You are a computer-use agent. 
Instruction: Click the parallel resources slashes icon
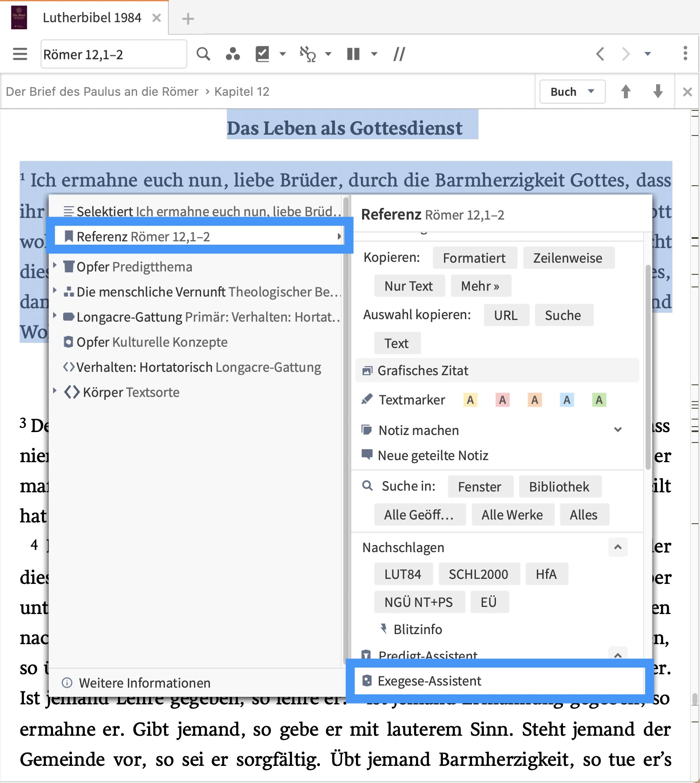(x=399, y=54)
